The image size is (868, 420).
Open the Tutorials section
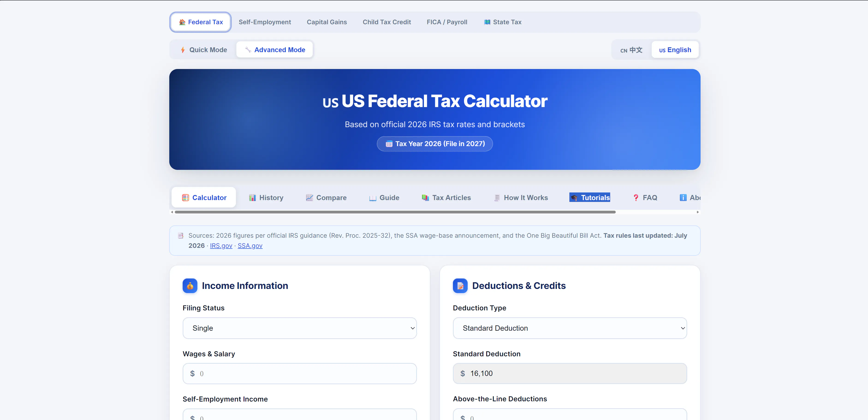pos(590,198)
